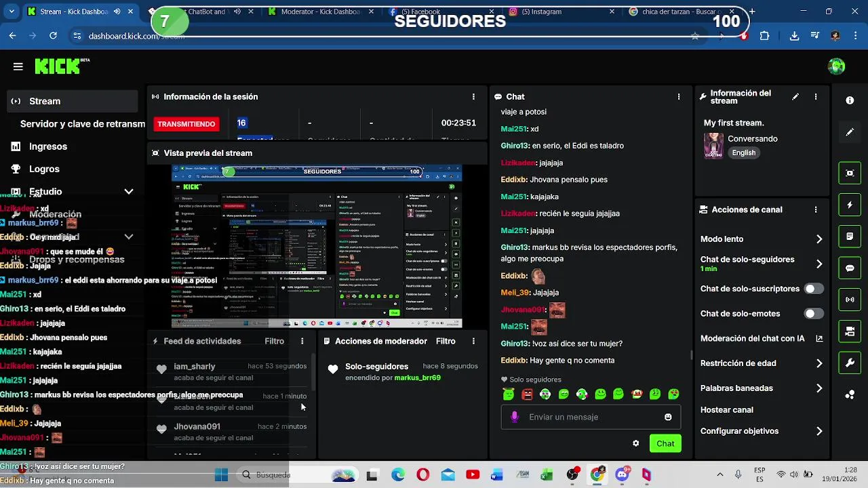Open the Acciones de canal three-dot menu

[816, 210]
